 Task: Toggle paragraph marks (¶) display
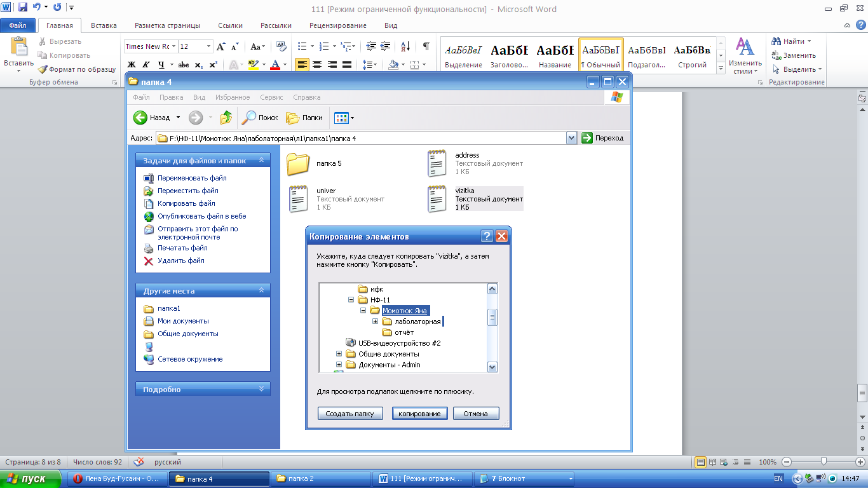click(426, 46)
